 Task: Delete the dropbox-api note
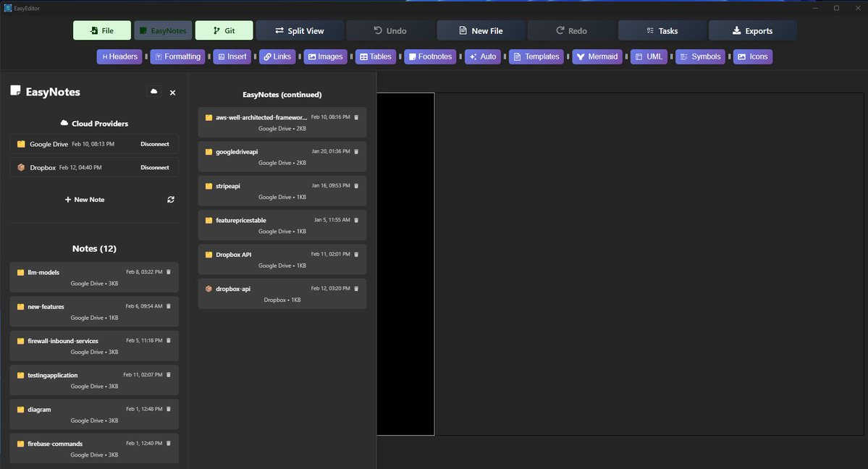(356, 289)
